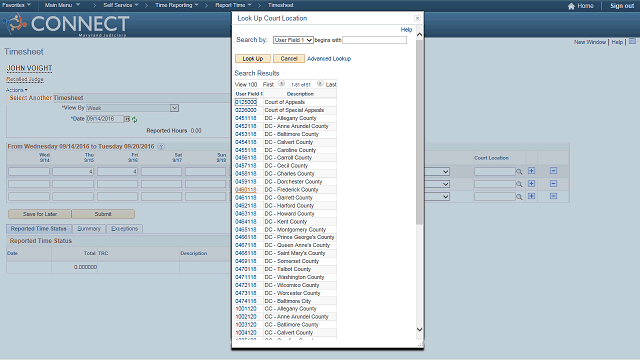Sort by User Field 1 column header
The width and height of the screenshot is (640, 360).
pos(249,94)
